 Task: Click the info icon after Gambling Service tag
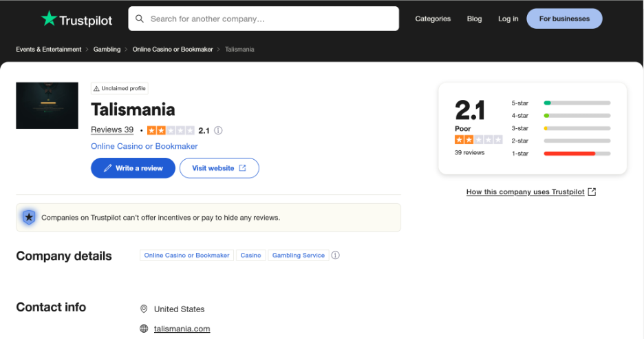click(x=336, y=255)
